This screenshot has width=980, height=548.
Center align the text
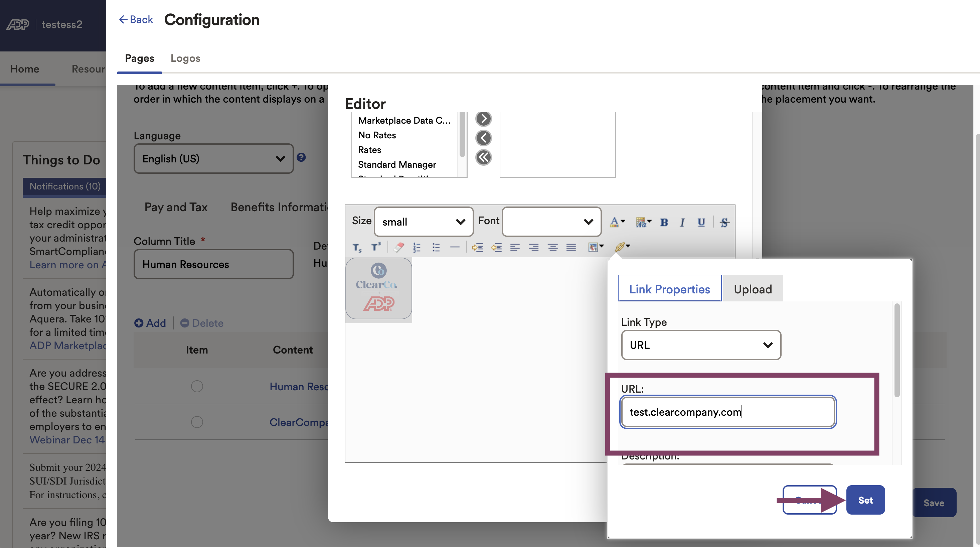[x=553, y=248]
